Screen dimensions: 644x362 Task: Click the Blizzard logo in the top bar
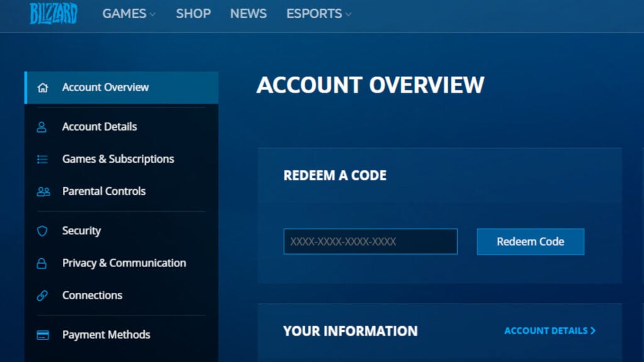click(53, 14)
